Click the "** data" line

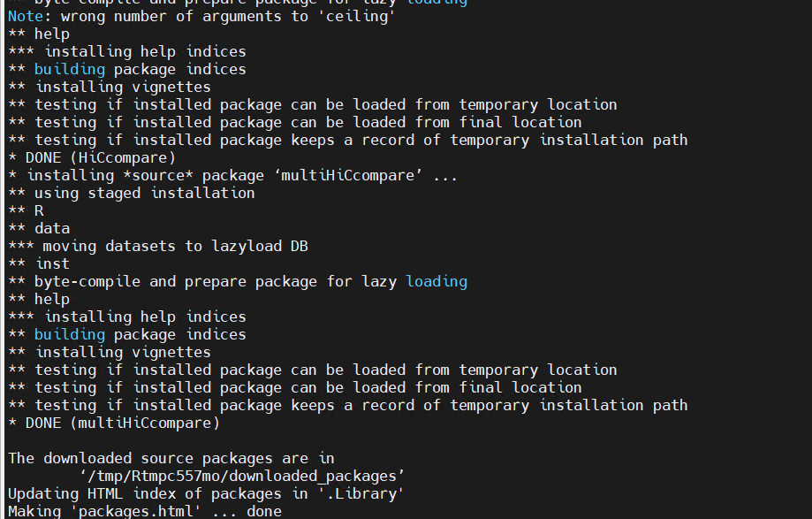(x=39, y=228)
